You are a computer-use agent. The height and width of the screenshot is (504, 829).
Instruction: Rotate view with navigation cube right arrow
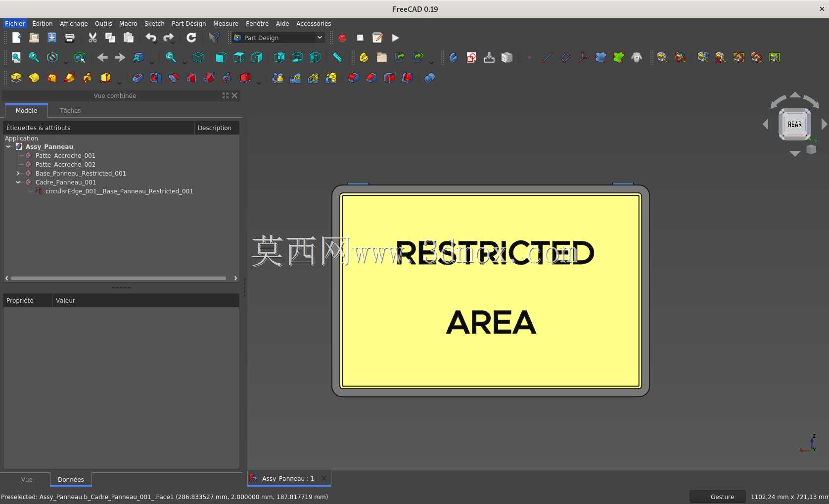click(x=824, y=125)
